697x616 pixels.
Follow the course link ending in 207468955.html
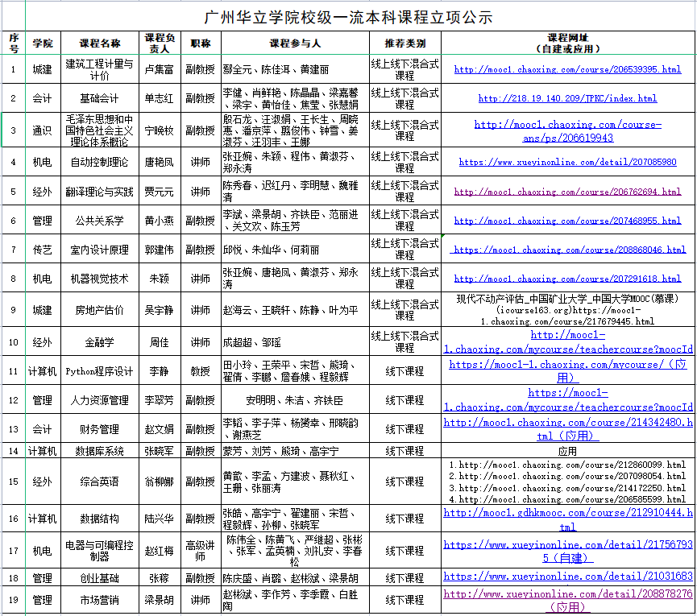point(567,221)
